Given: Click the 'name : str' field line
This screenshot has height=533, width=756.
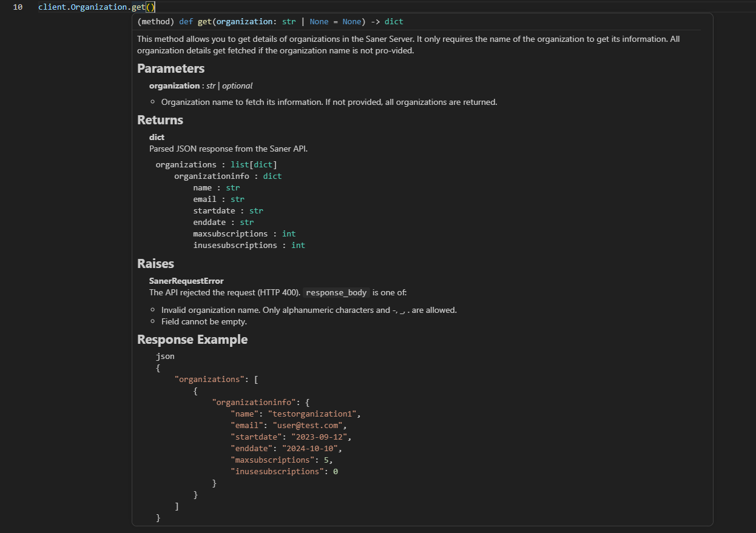Looking at the screenshot, I should [217, 187].
